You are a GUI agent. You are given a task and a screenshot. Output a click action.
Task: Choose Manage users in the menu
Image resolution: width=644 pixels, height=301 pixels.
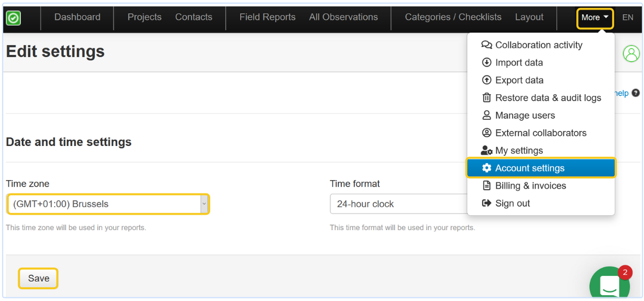point(525,115)
